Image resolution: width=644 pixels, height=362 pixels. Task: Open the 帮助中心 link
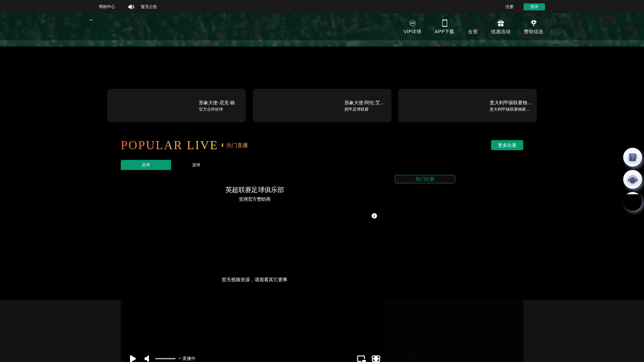107,7
